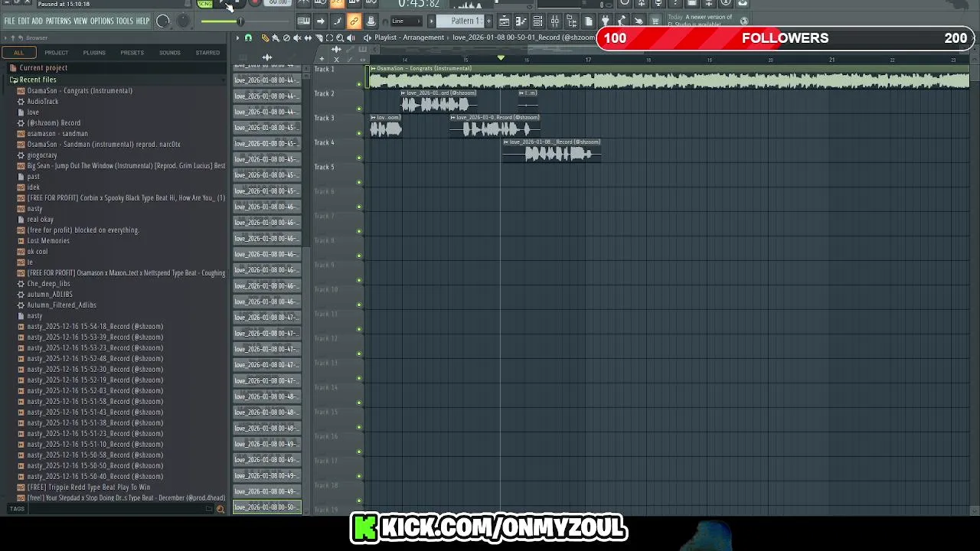
Task: Open the plugin picker plug icon
Action: [605, 21]
